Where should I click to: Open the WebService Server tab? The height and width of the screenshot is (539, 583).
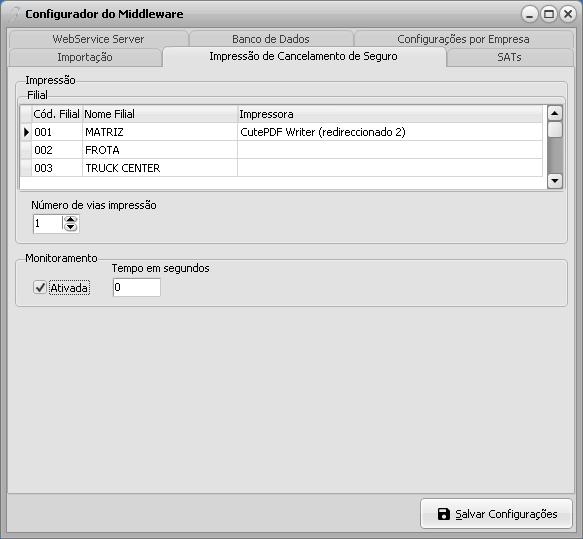tap(98, 39)
